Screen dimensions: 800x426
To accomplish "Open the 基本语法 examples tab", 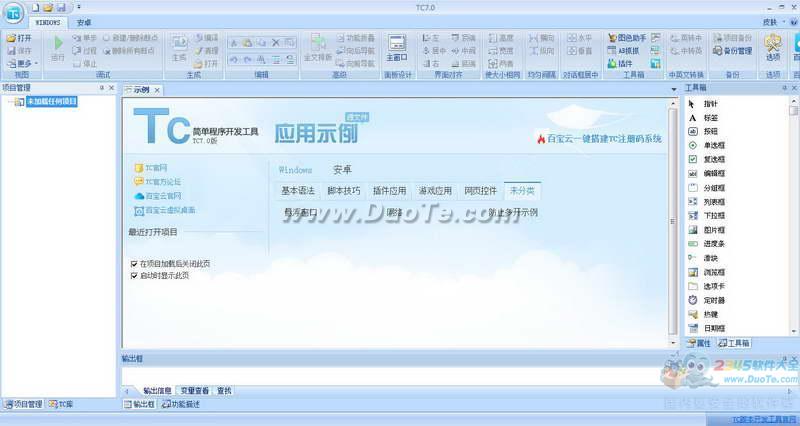I will (x=297, y=190).
